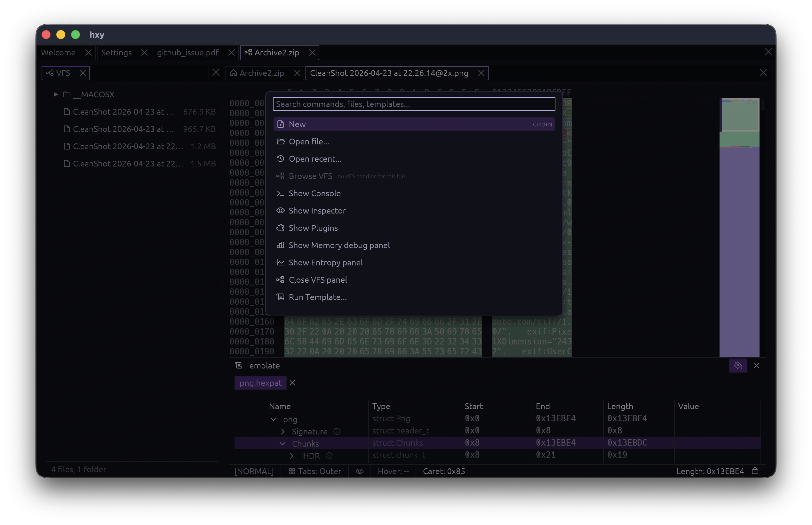The image size is (812, 525).
Task: Close the Template panel
Action: [756, 366]
